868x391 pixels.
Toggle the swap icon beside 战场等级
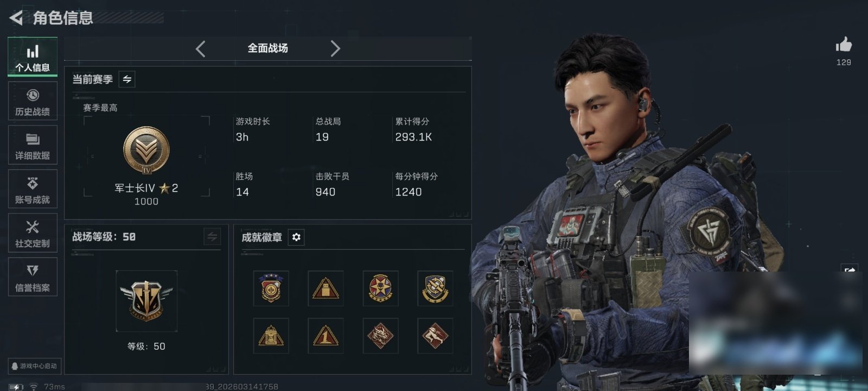[212, 237]
